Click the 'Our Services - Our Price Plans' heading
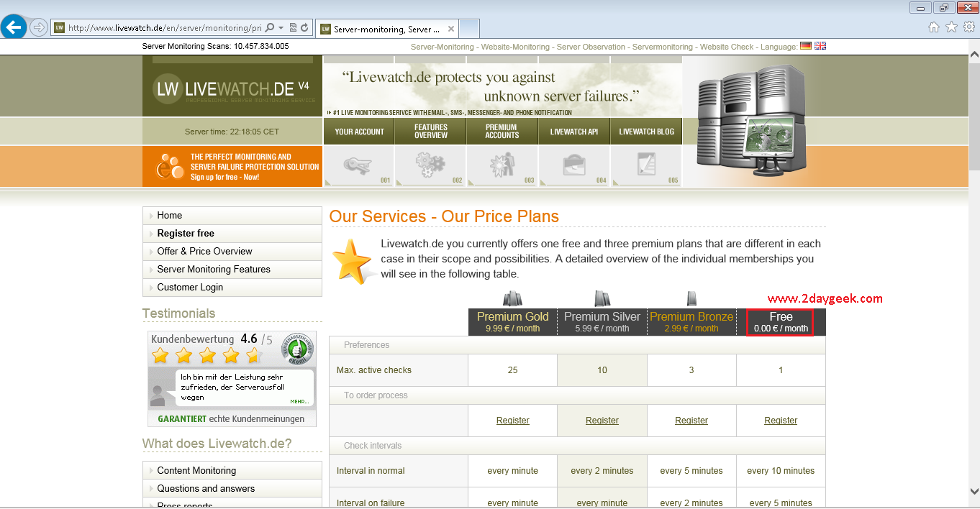Screen dimensions: 980x509 pos(444,216)
